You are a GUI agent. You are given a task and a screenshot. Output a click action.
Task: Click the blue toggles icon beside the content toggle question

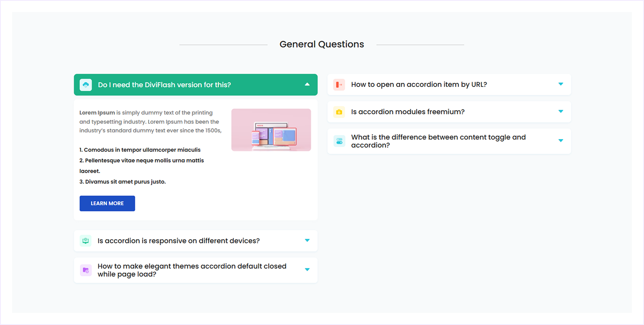pyautogui.click(x=339, y=141)
